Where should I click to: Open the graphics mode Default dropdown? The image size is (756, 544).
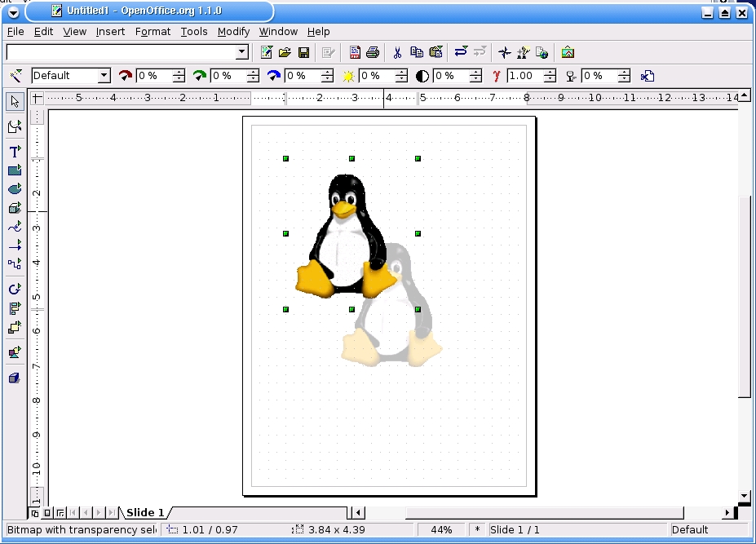pyautogui.click(x=106, y=75)
